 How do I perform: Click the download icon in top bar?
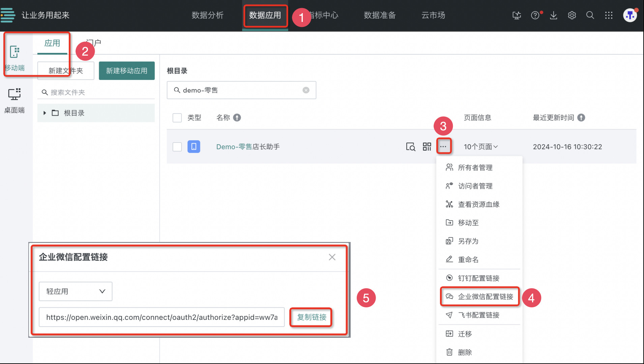[x=554, y=15]
